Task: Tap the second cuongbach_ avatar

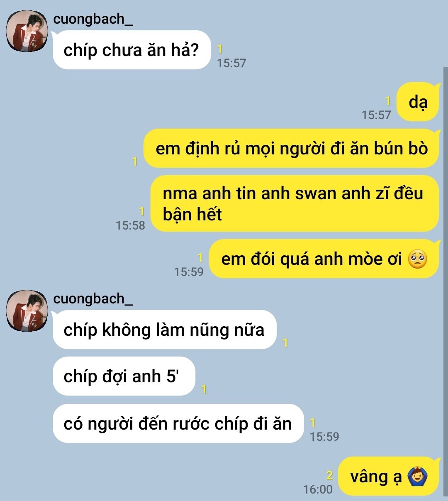Action: point(27,311)
